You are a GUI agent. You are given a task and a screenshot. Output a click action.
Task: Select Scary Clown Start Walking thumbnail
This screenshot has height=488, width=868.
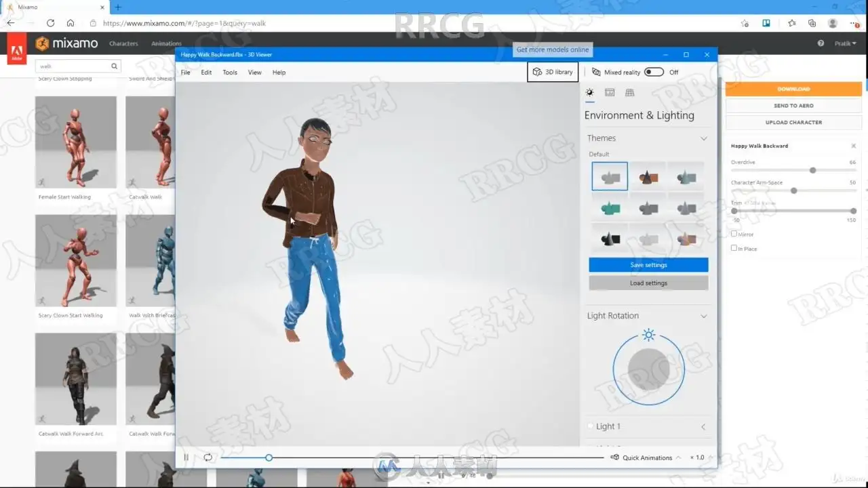click(76, 261)
